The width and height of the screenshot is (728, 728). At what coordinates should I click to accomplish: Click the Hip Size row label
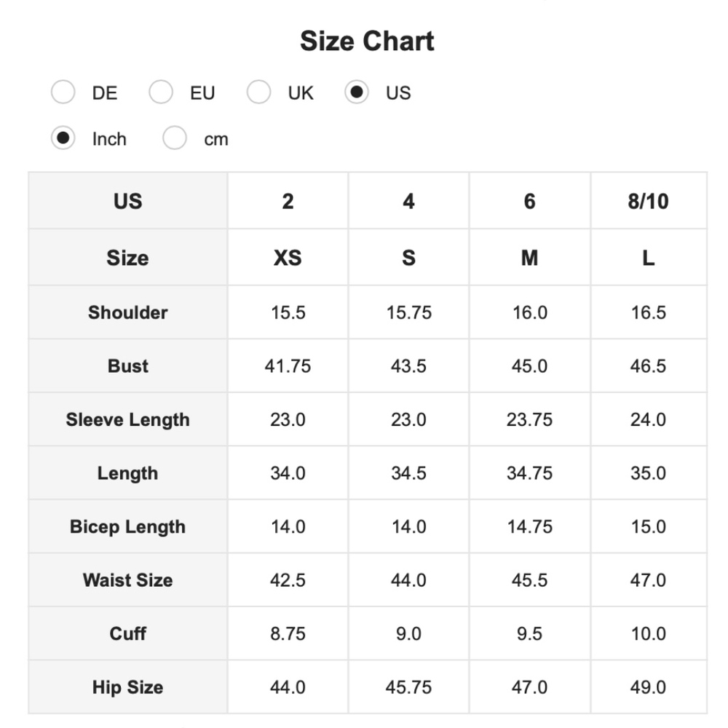(x=128, y=687)
